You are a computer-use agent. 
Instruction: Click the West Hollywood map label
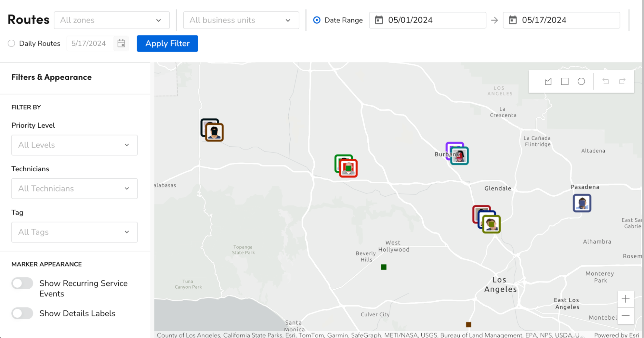394,246
